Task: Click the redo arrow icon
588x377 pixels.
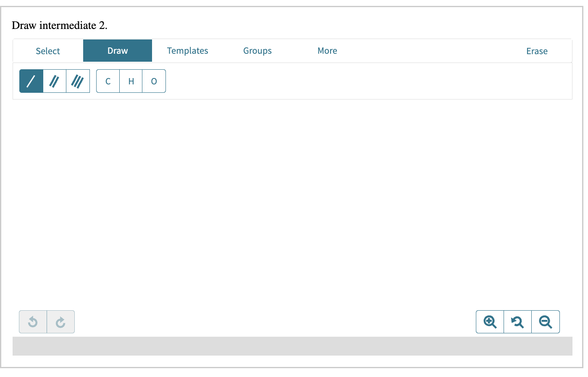Action: [x=60, y=322]
